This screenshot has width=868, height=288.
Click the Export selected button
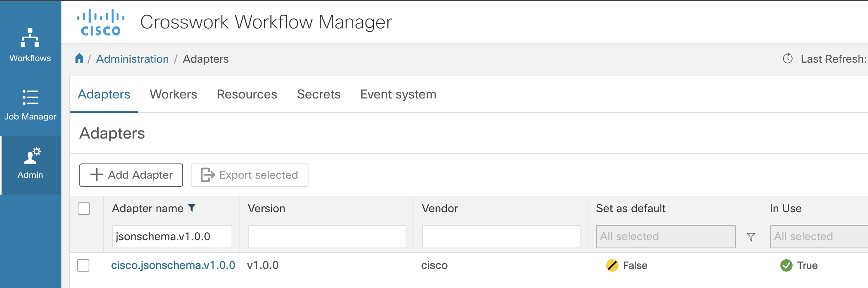pos(249,175)
